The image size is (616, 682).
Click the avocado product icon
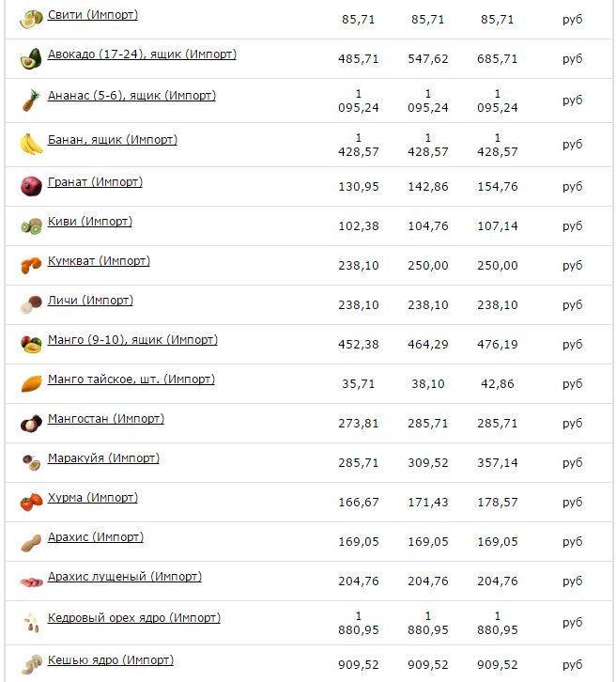(31, 59)
